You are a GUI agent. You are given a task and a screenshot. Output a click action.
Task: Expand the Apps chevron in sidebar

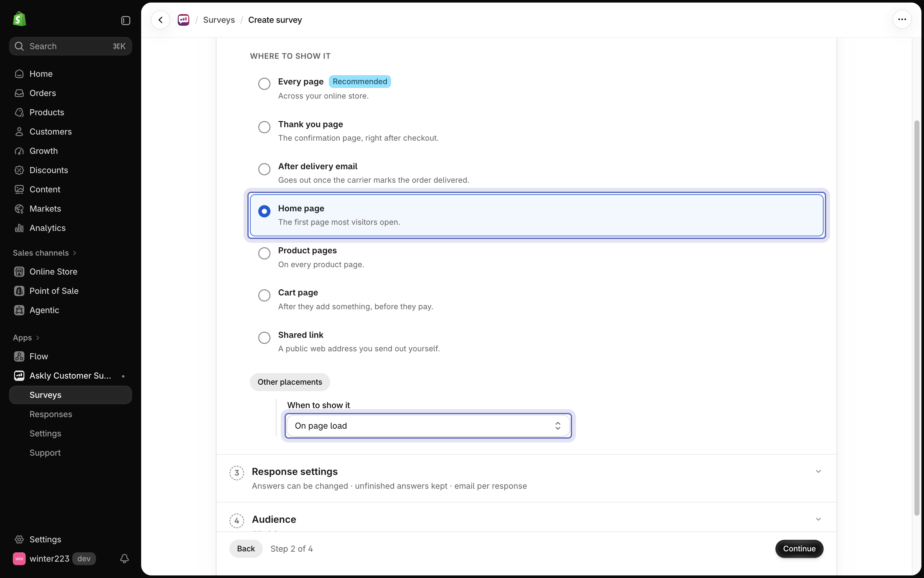click(x=38, y=337)
